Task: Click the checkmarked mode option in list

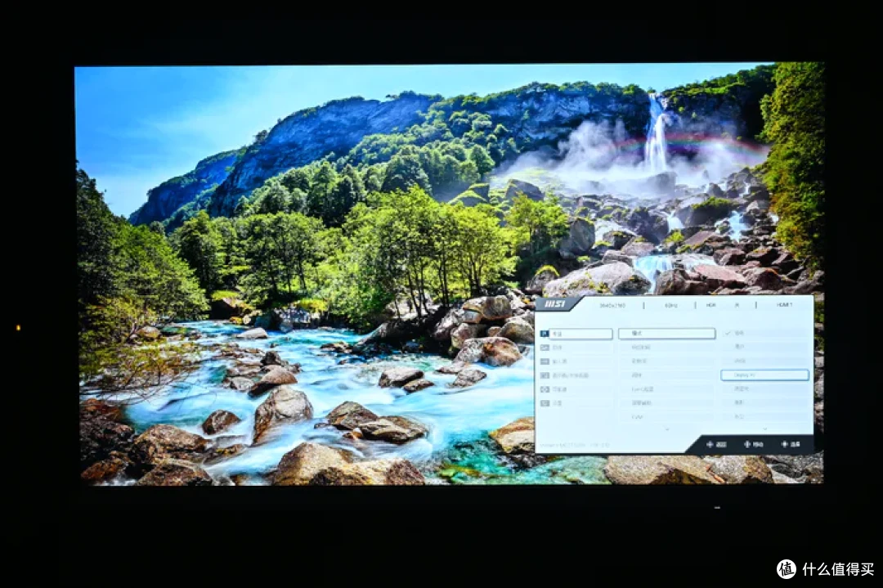Action: 764,333
